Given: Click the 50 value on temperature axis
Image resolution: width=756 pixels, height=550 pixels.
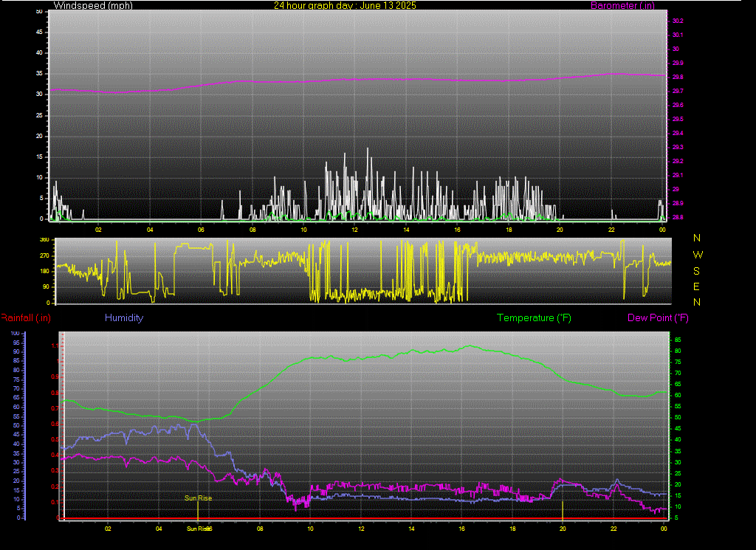Looking at the screenshot, I should [678, 417].
